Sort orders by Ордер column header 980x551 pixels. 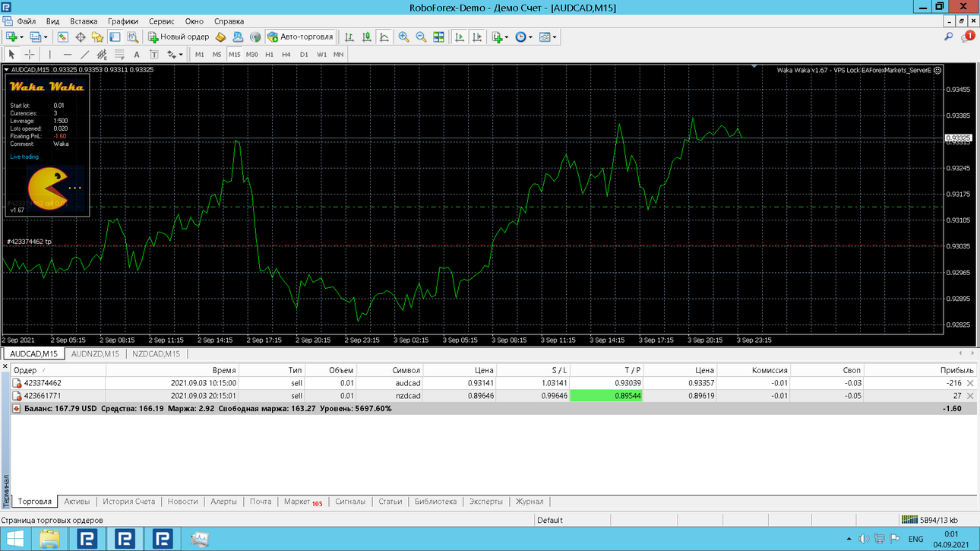coord(58,370)
